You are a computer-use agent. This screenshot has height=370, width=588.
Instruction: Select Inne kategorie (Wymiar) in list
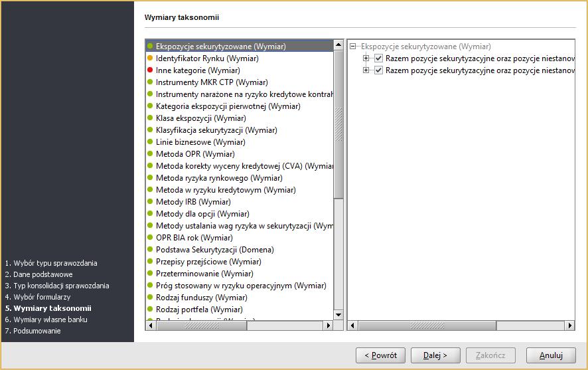coord(240,70)
